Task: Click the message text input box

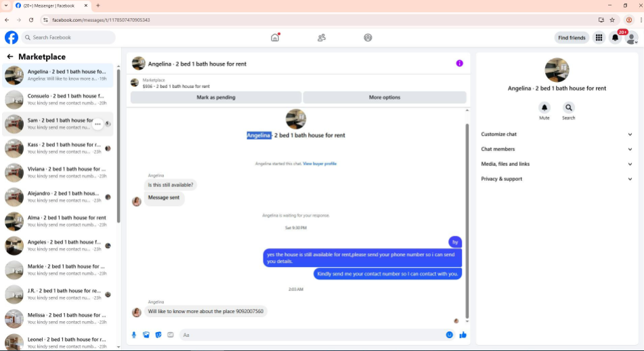Action: coord(312,335)
